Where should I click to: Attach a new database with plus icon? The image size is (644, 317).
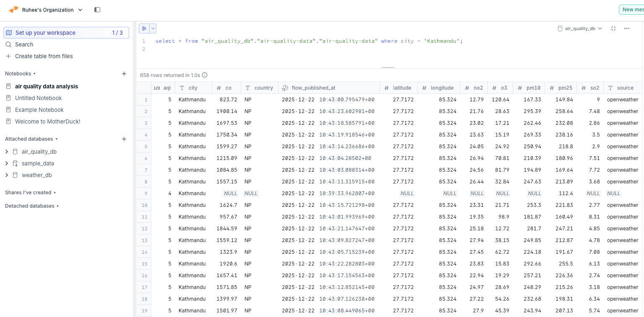tap(124, 139)
